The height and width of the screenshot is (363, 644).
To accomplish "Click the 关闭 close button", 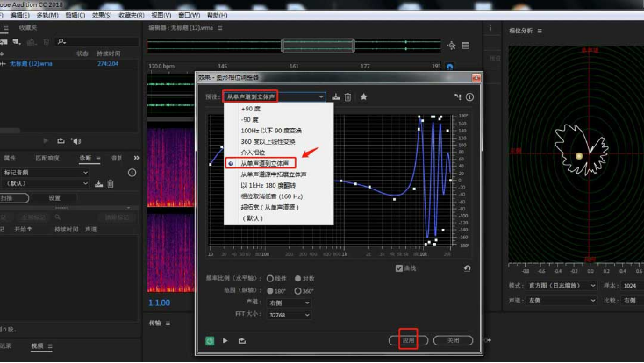I will tap(453, 340).
